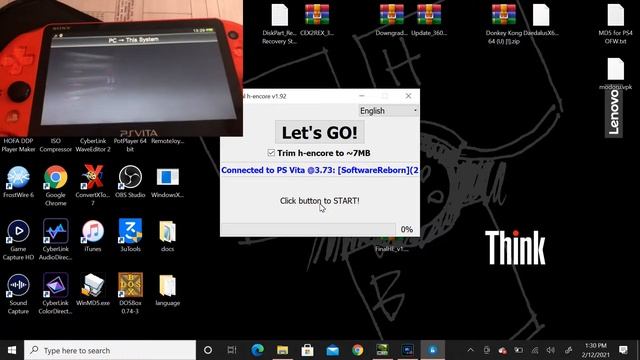This screenshot has width=640, height=360.
Task: Click the Let's GO! button
Action: [320, 132]
